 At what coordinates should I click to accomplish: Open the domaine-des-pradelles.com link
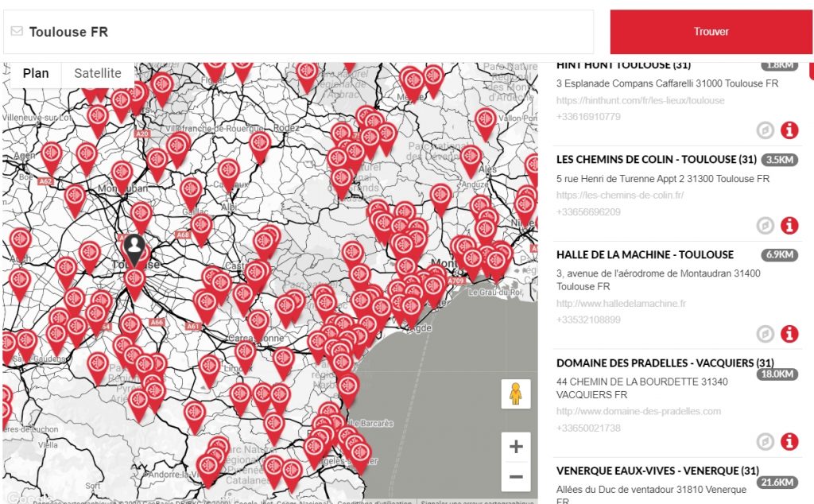click(x=638, y=411)
